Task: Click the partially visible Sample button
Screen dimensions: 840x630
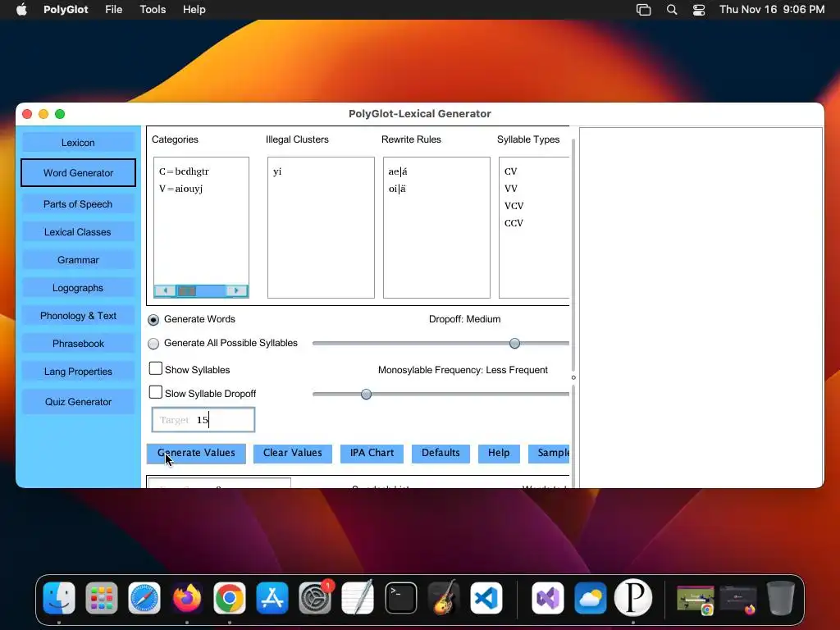Action: [x=549, y=453]
